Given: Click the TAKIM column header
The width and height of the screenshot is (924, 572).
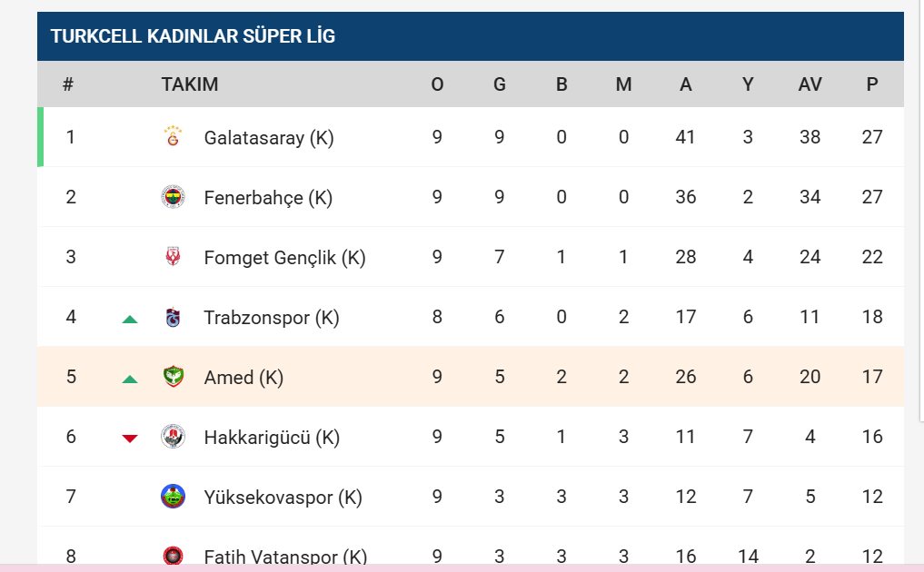Looking at the screenshot, I should click(x=190, y=84).
